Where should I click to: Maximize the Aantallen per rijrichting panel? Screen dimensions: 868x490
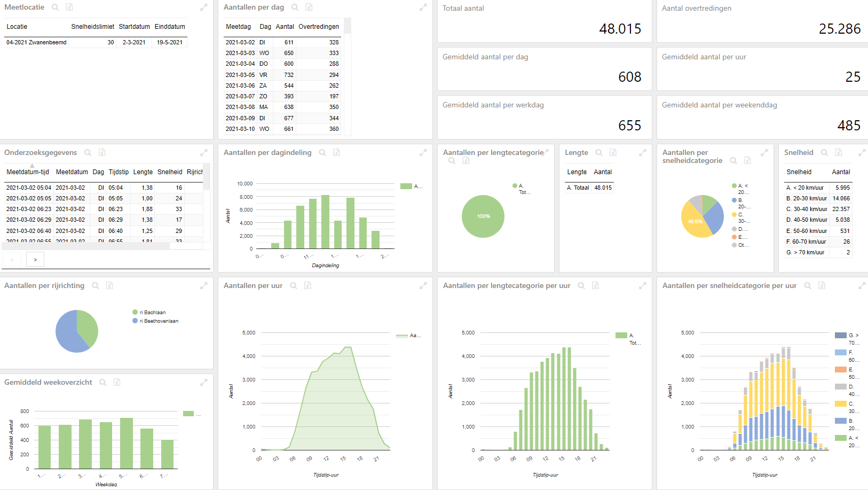pos(204,286)
